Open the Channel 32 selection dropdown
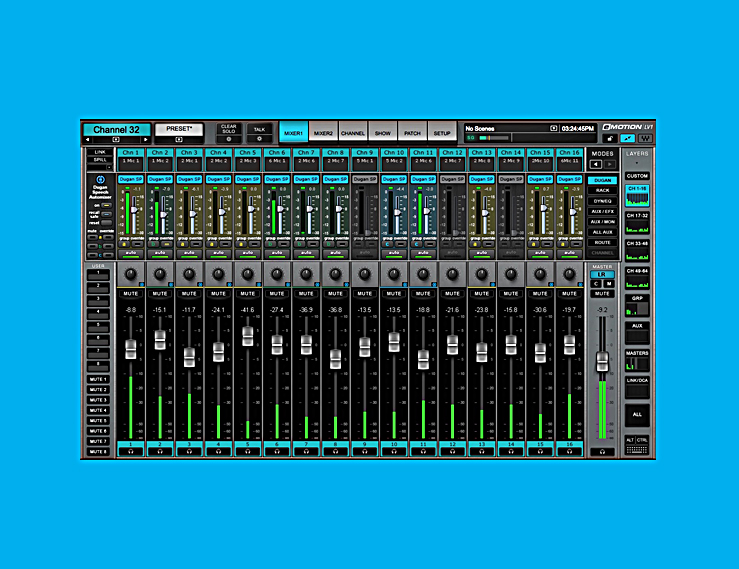Viewport: 739px width, 569px height. (116, 140)
